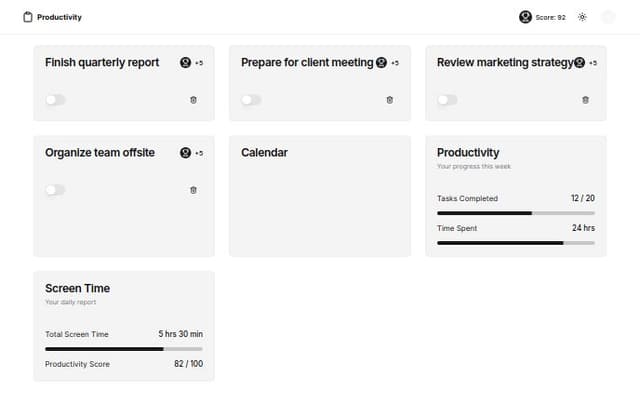Open the Calendar card
The image size is (640, 393).
coord(320,196)
